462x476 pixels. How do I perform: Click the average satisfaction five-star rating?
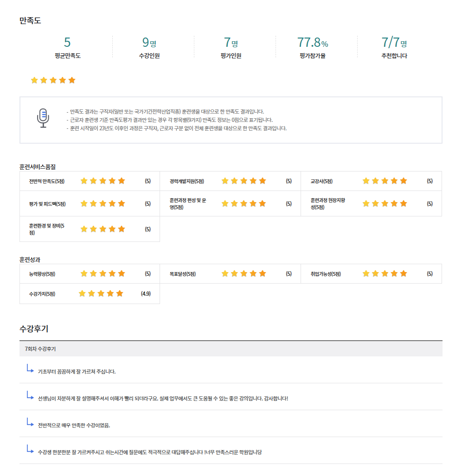pyautogui.click(x=53, y=80)
